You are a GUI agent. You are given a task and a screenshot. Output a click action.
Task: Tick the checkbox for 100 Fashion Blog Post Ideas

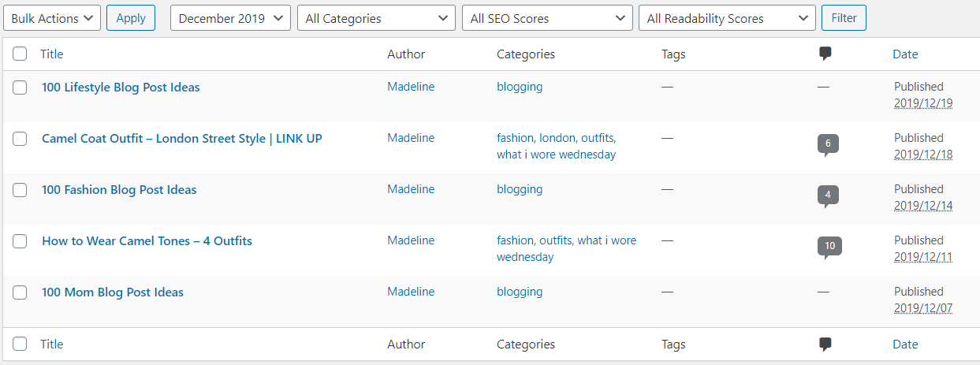[x=20, y=190]
